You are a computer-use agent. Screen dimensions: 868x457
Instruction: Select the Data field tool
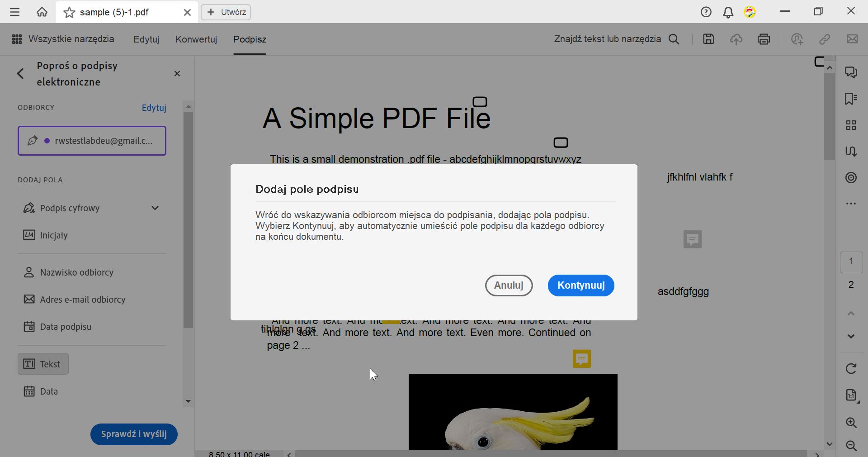point(41,391)
